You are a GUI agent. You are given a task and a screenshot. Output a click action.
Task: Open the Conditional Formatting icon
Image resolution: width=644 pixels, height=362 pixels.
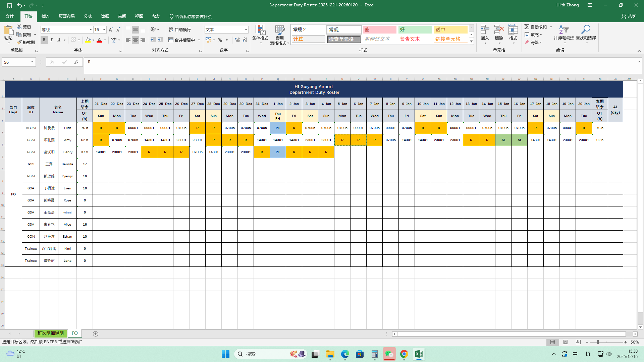tap(260, 30)
